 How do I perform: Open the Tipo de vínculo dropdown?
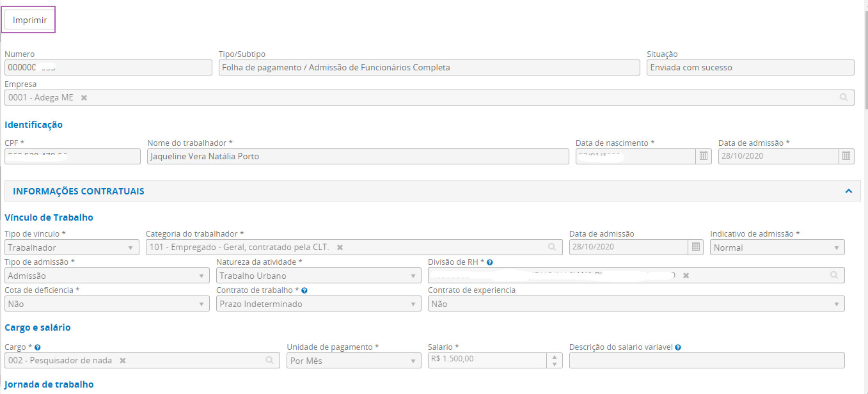coord(72,248)
